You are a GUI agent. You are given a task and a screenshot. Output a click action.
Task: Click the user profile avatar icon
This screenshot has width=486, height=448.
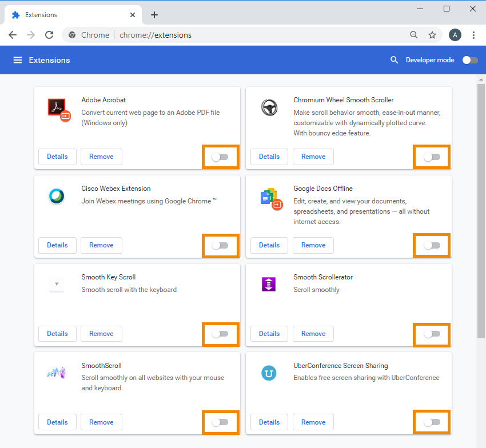tap(455, 35)
